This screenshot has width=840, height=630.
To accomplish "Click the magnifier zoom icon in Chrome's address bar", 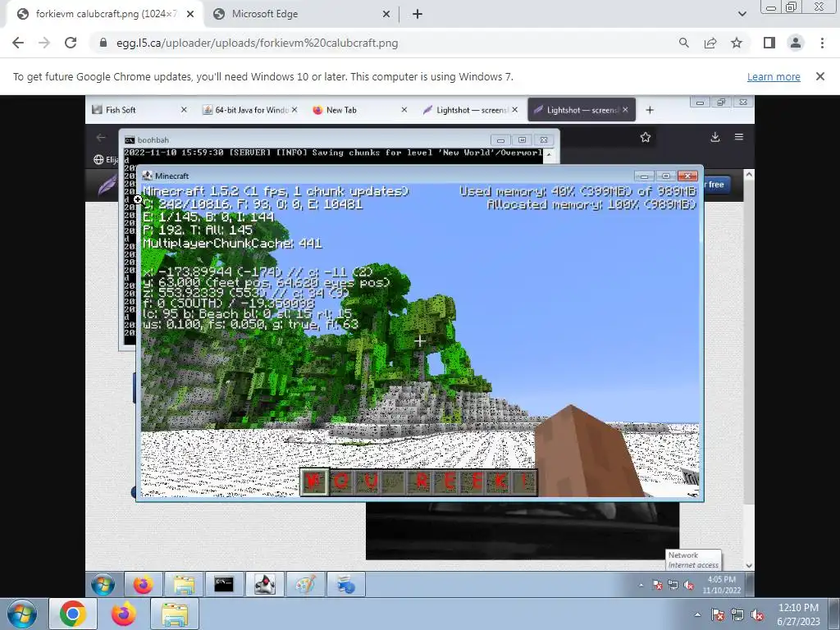I will [x=683, y=43].
